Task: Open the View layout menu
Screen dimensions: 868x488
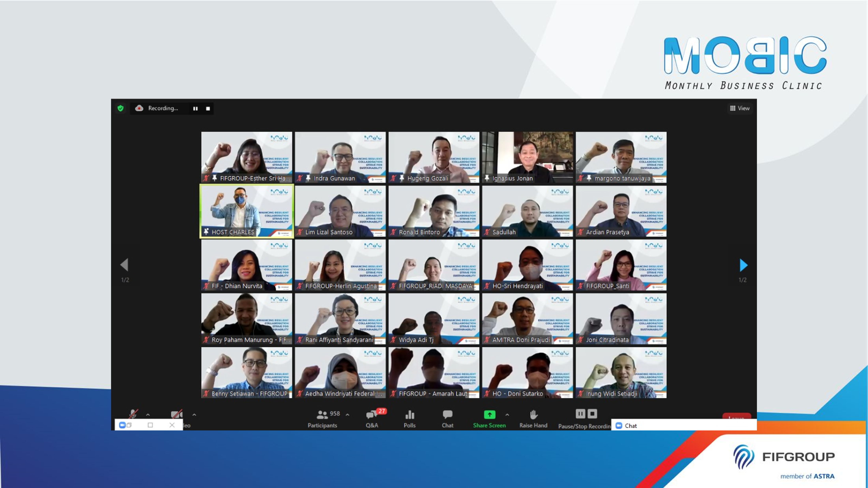Action: click(x=740, y=108)
